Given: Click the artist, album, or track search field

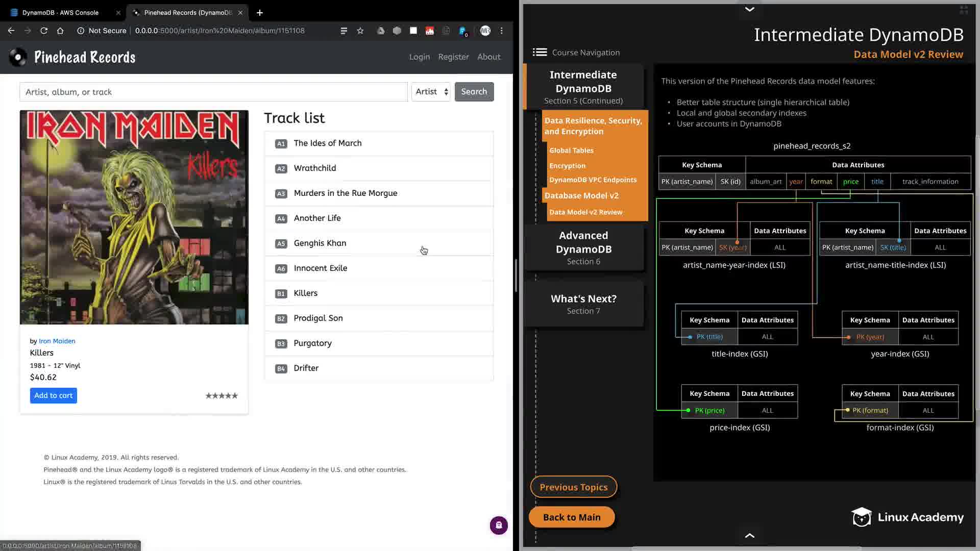Looking at the screenshot, I should point(213,92).
